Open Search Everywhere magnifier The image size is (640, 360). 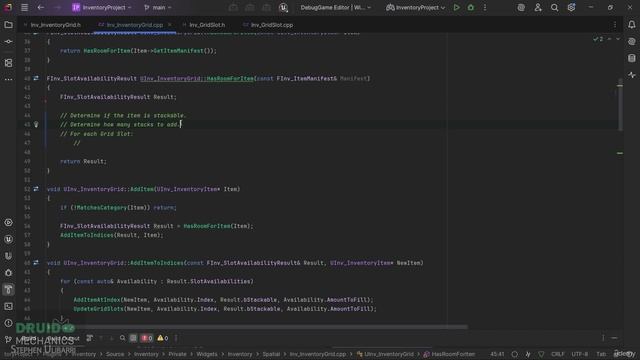(x=554, y=7)
